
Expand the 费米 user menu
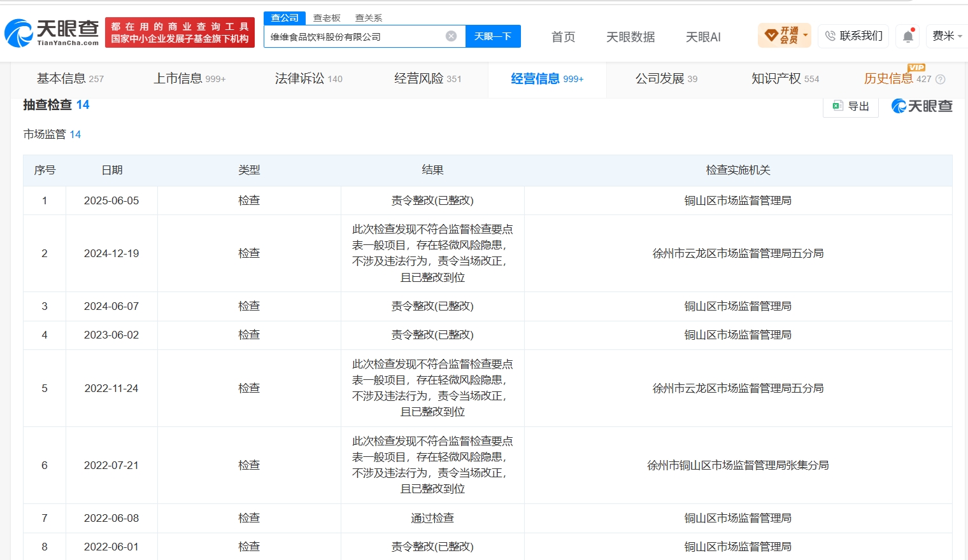click(947, 36)
